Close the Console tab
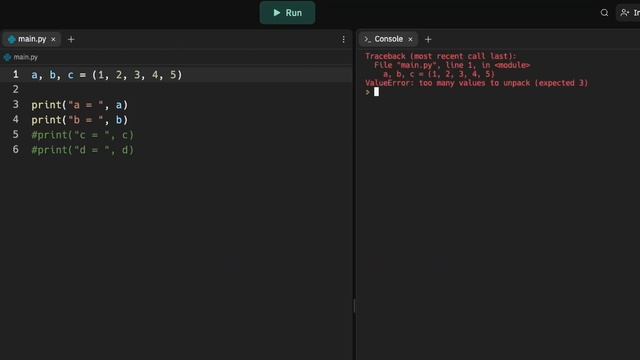 [x=410, y=40]
